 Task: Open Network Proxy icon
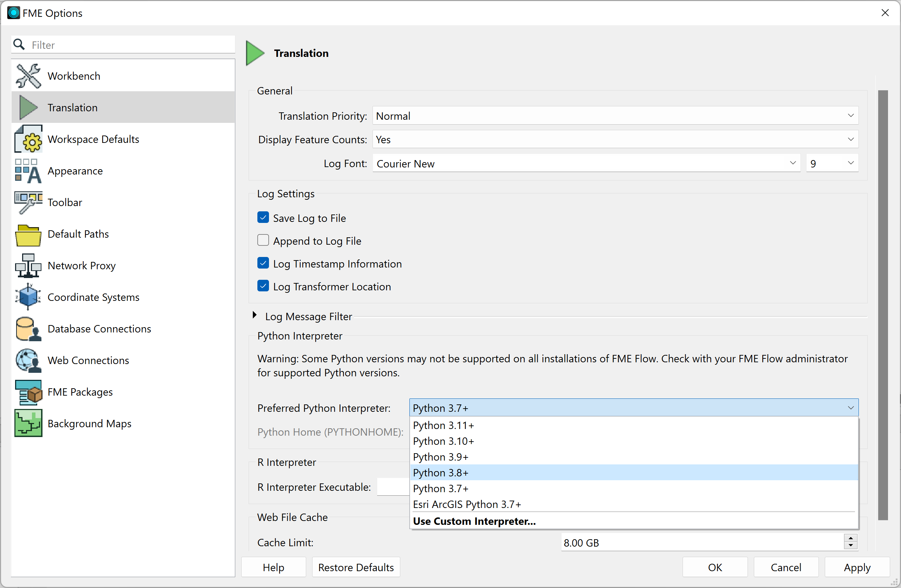pyautogui.click(x=28, y=266)
